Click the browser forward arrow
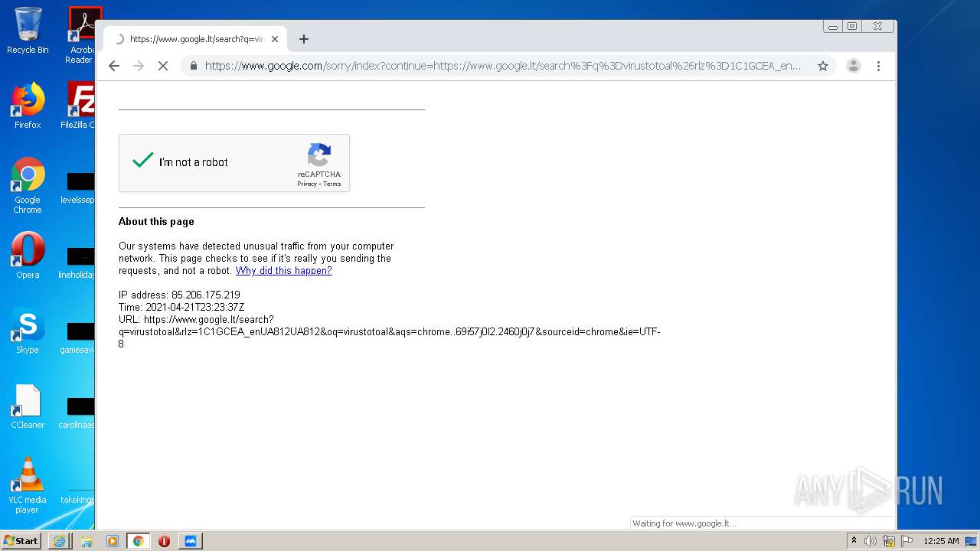980x551 pixels. click(x=139, y=66)
